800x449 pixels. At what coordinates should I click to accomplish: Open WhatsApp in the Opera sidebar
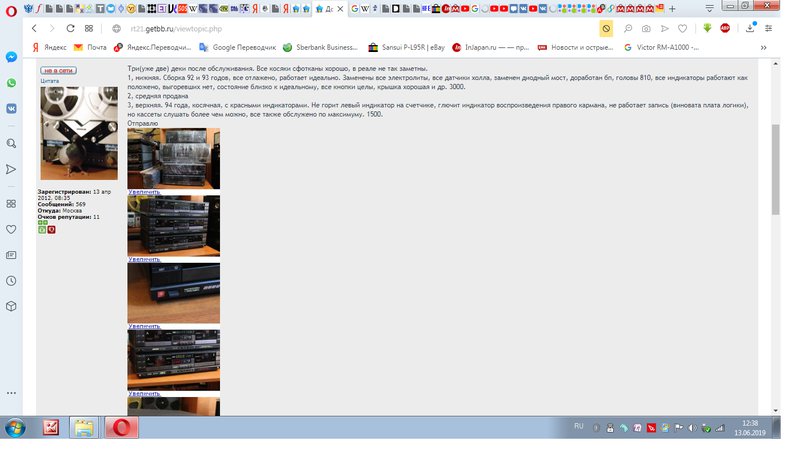[11, 84]
